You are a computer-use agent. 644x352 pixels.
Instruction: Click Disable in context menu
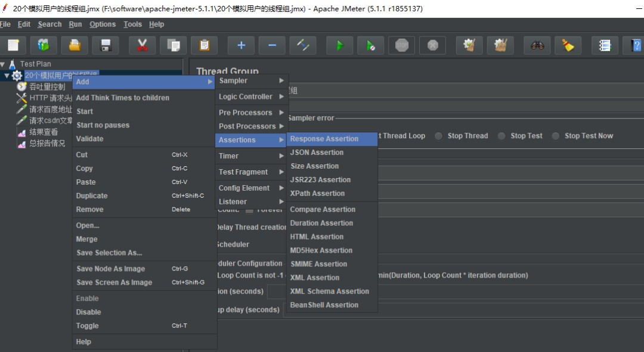coord(144,312)
